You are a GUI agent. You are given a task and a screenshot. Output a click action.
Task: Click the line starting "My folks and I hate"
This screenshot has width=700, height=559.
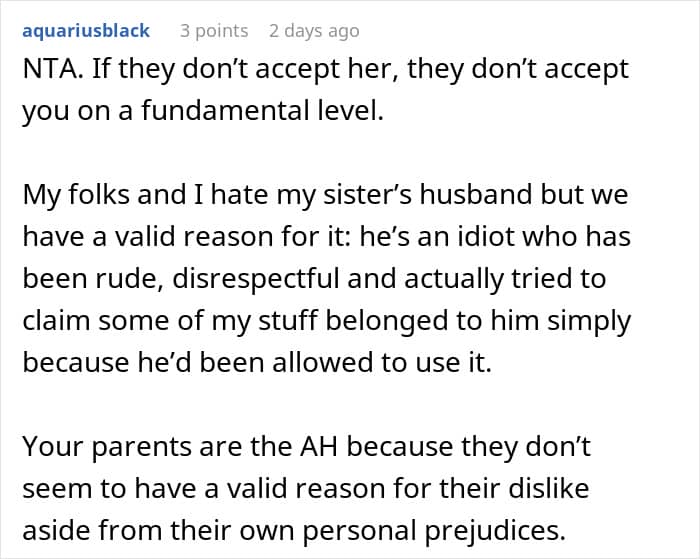[x=325, y=195]
